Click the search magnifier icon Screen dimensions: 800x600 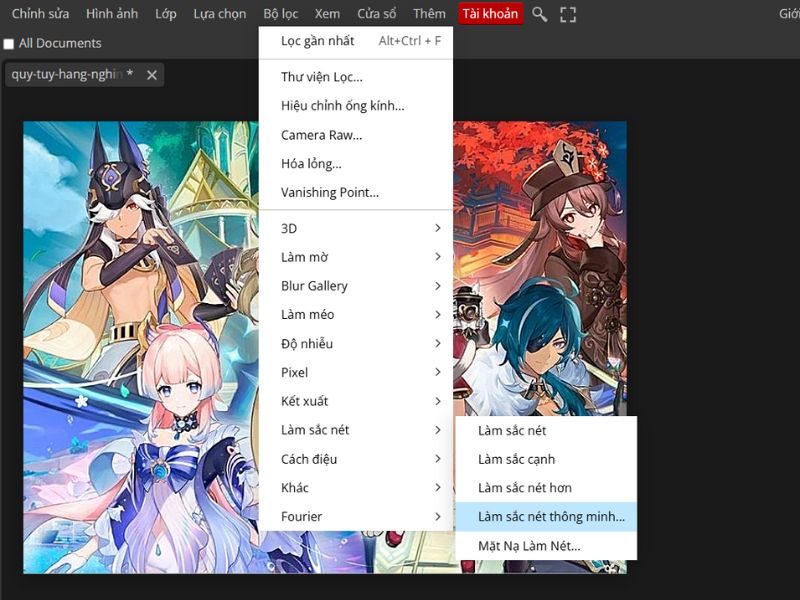pos(539,14)
